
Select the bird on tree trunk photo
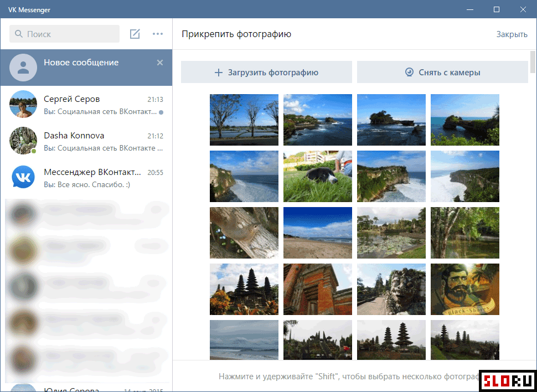(244, 233)
